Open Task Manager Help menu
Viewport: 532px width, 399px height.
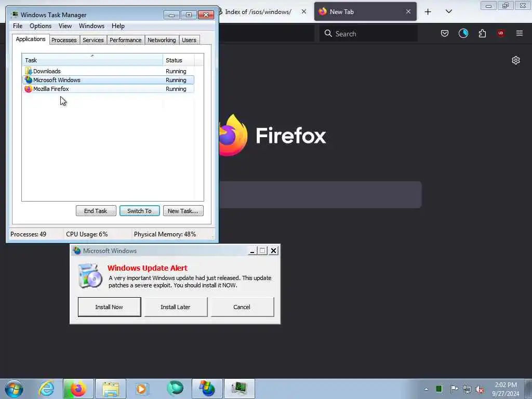click(118, 26)
